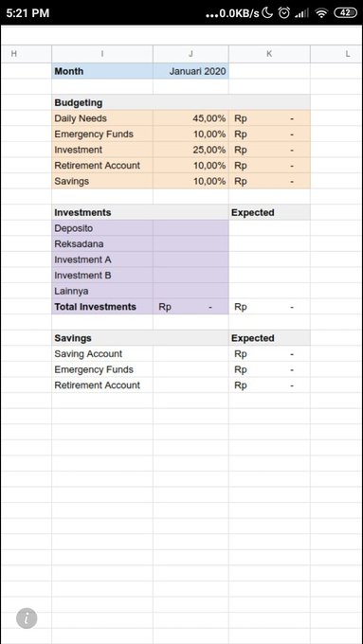Select column header K
The width and height of the screenshot is (363, 644).
(x=269, y=54)
